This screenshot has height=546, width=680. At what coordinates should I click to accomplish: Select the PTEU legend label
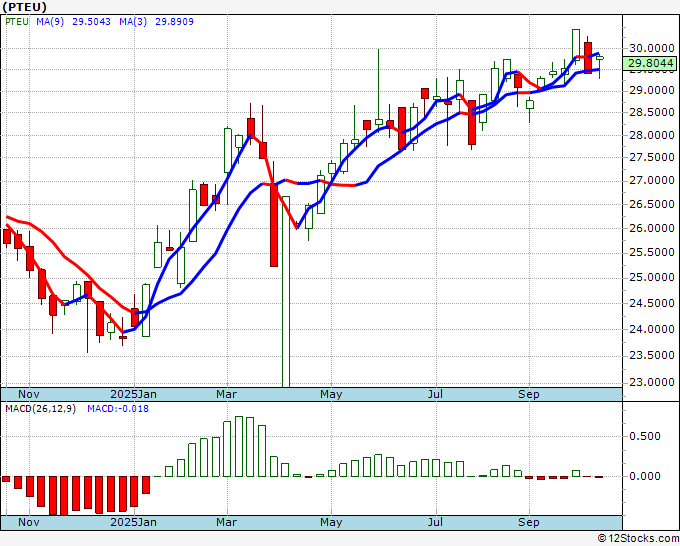pyautogui.click(x=17, y=22)
